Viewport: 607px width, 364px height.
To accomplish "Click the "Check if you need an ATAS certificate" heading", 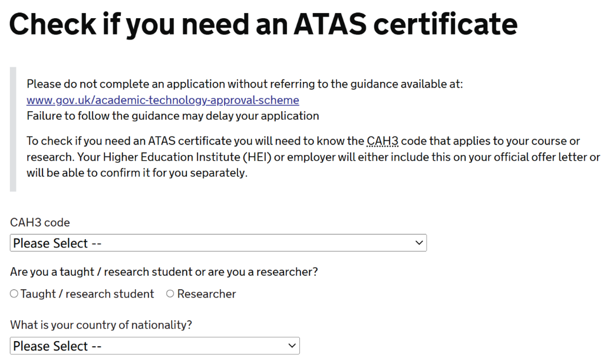I will (263, 24).
